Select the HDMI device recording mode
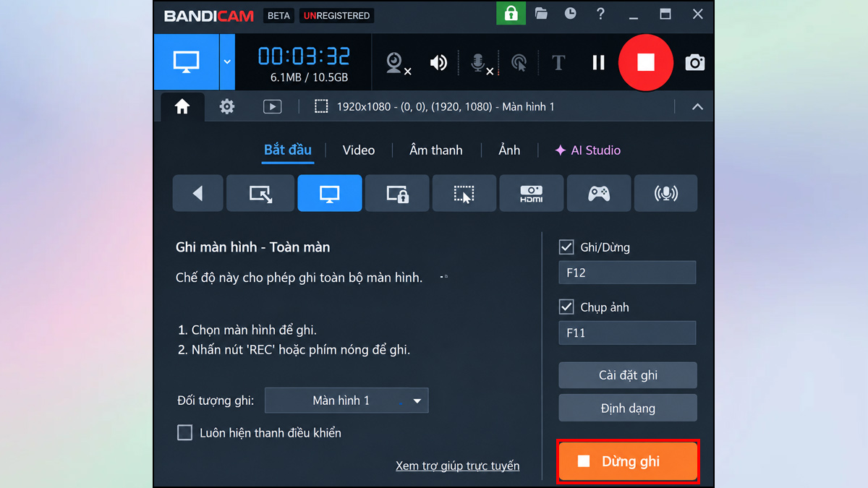This screenshot has width=868, height=488. [532, 193]
